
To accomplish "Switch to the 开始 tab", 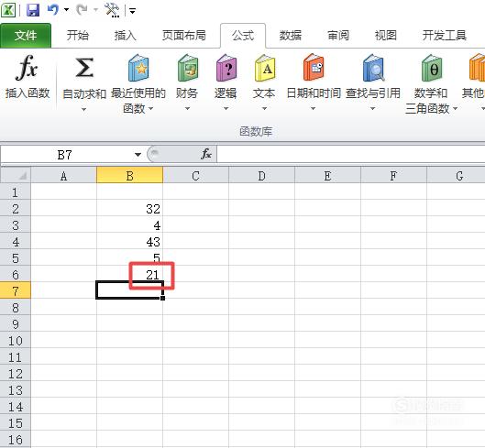I will pyautogui.click(x=78, y=36).
